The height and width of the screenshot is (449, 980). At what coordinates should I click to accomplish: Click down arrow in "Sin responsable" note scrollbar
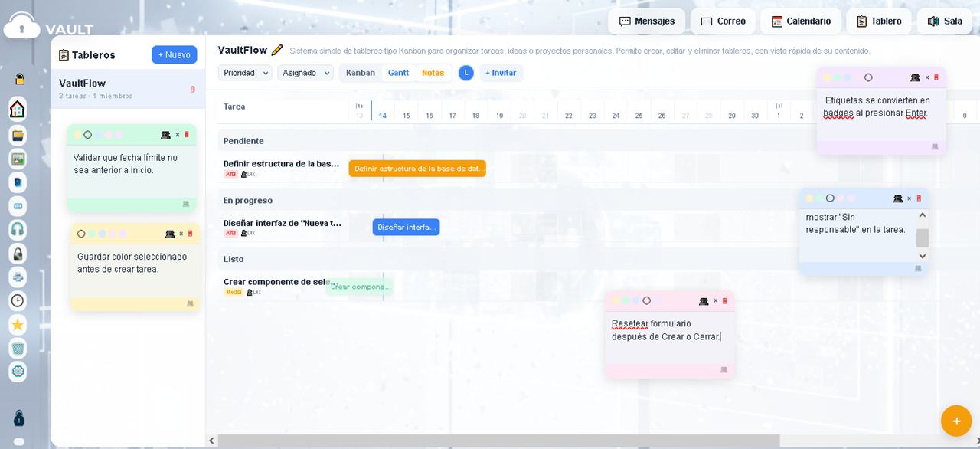(923, 256)
